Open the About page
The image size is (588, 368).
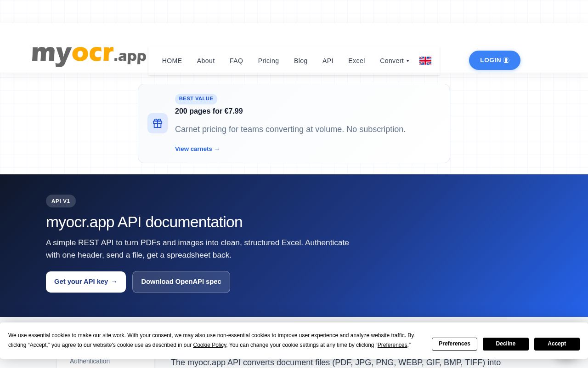[206, 61]
